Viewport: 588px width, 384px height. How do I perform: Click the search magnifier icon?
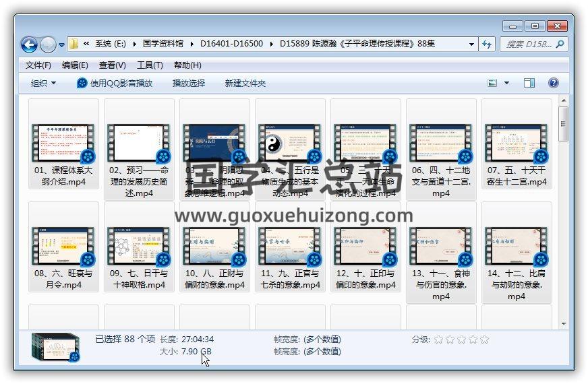560,44
